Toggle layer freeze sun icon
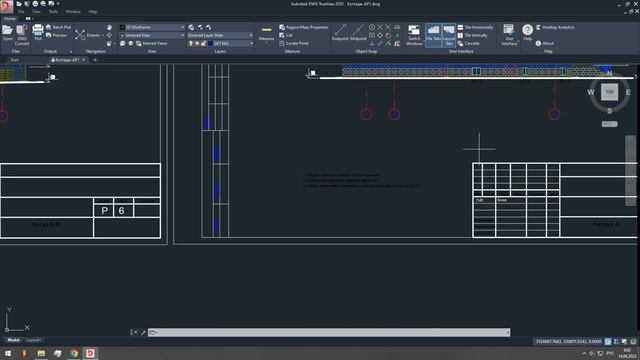640x360 pixels. pyautogui.click(x=197, y=43)
